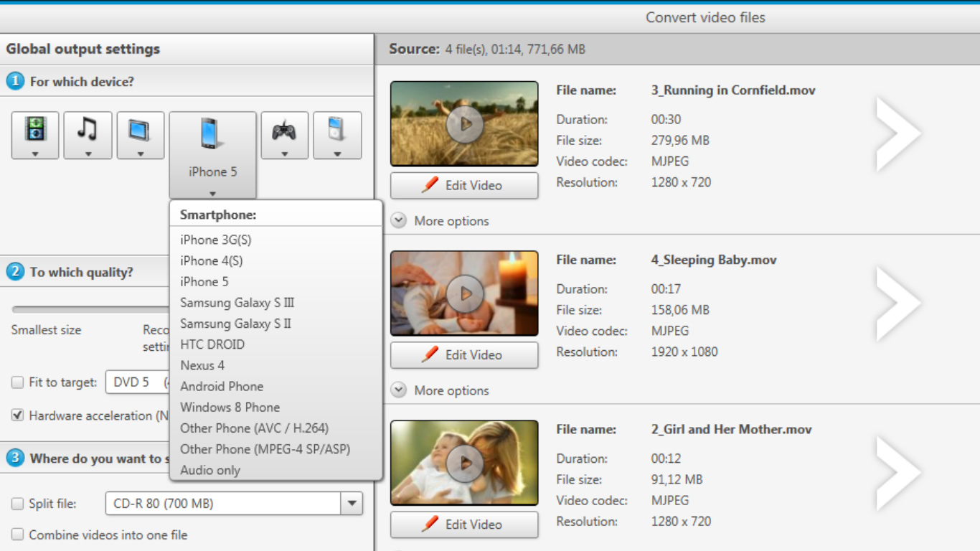Viewport: 980px width, 551px height.
Task: Disable the Hardware acceleration checkbox
Action: tap(18, 415)
